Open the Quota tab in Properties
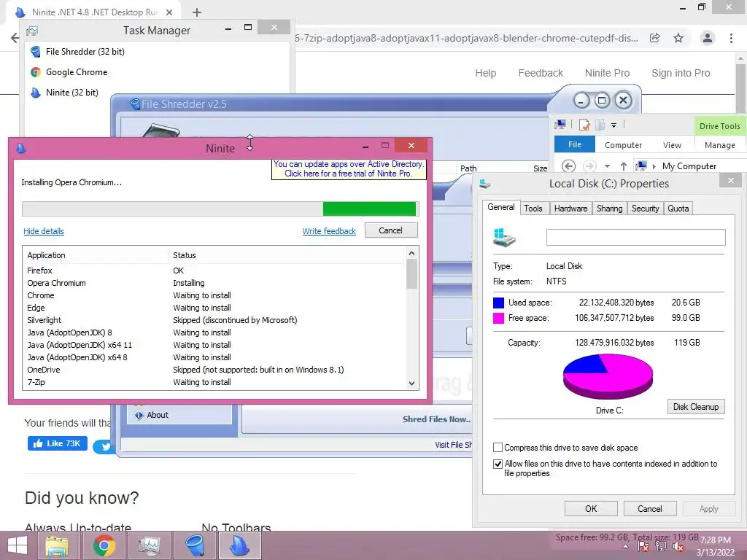This screenshot has width=747, height=560. click(x=678, y=209)
